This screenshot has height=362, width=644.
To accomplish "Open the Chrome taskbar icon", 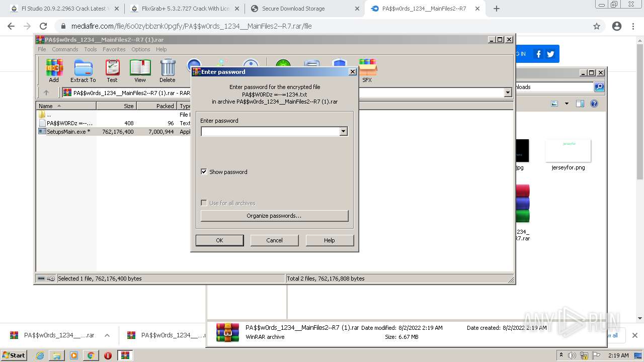I will pyautogui.click(x=91, y=355).
